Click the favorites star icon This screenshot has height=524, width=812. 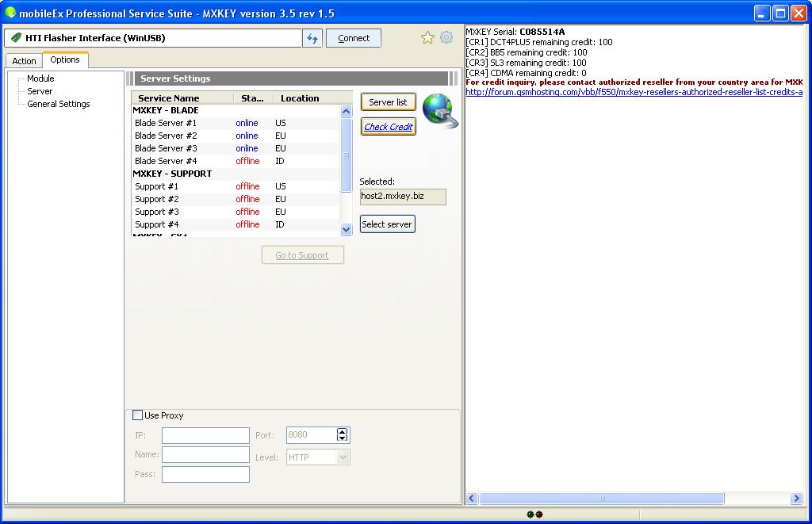(x=427, y=37)
